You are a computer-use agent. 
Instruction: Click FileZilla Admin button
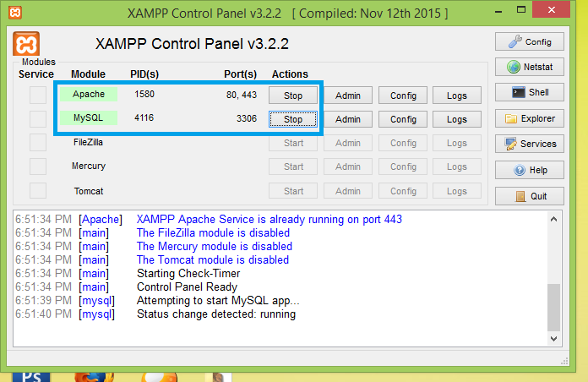pos(348,143)
